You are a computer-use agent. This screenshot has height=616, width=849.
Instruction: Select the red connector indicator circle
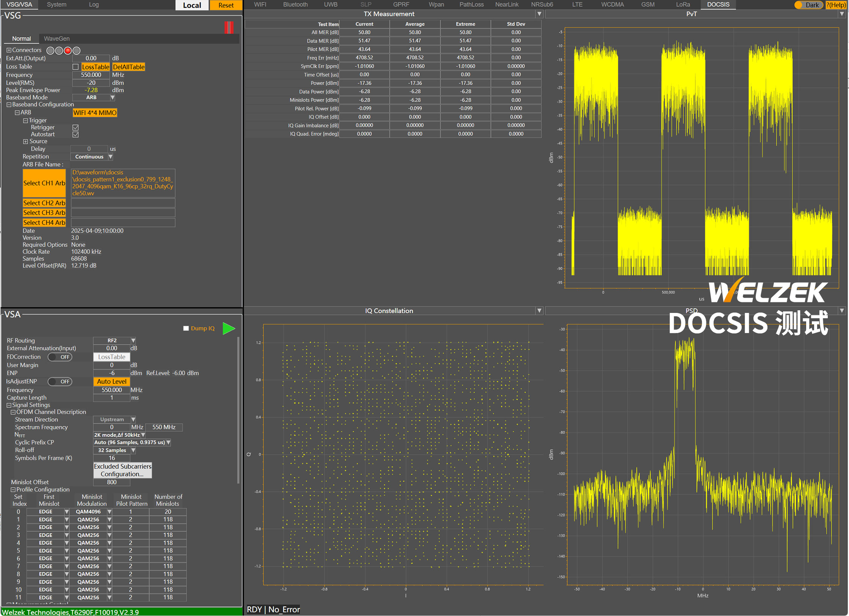[68, 50]
